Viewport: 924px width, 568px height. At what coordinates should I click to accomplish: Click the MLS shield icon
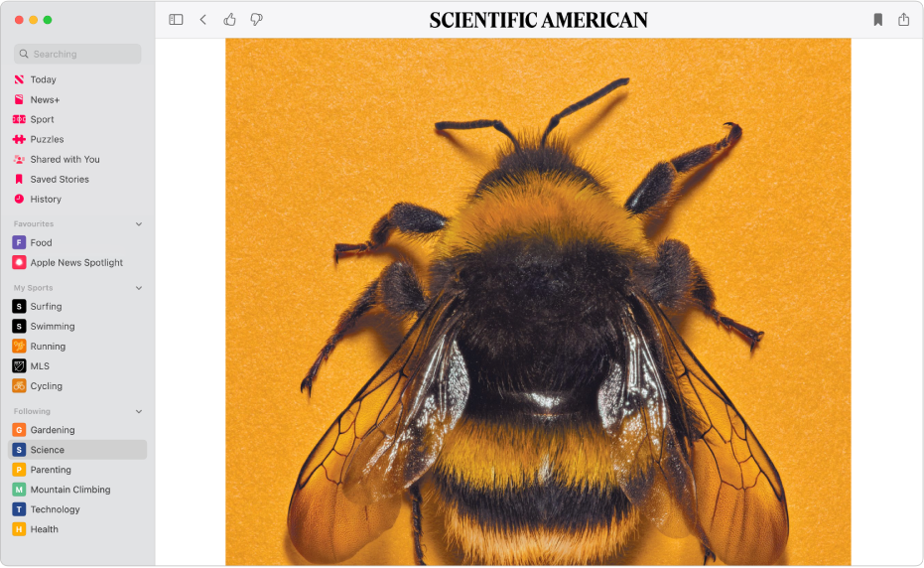19,365
